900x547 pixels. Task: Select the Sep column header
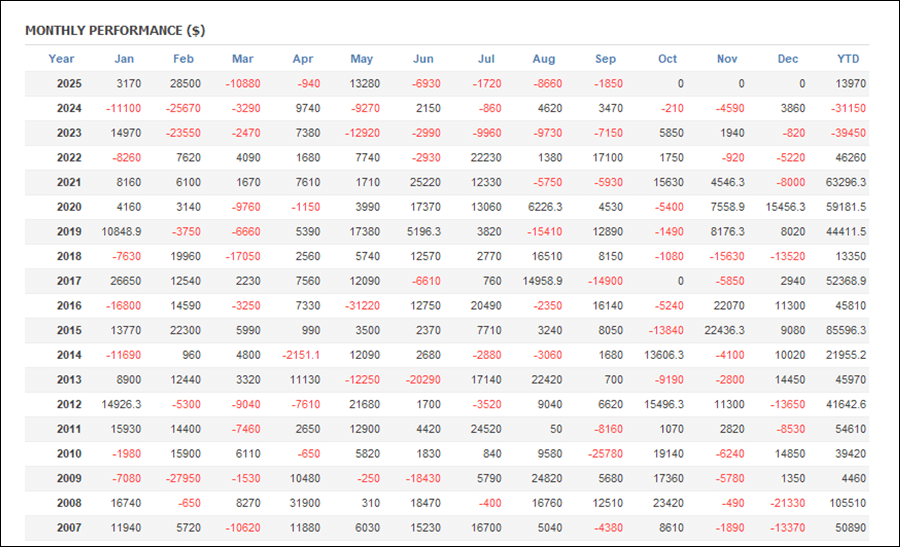point(606,59)
